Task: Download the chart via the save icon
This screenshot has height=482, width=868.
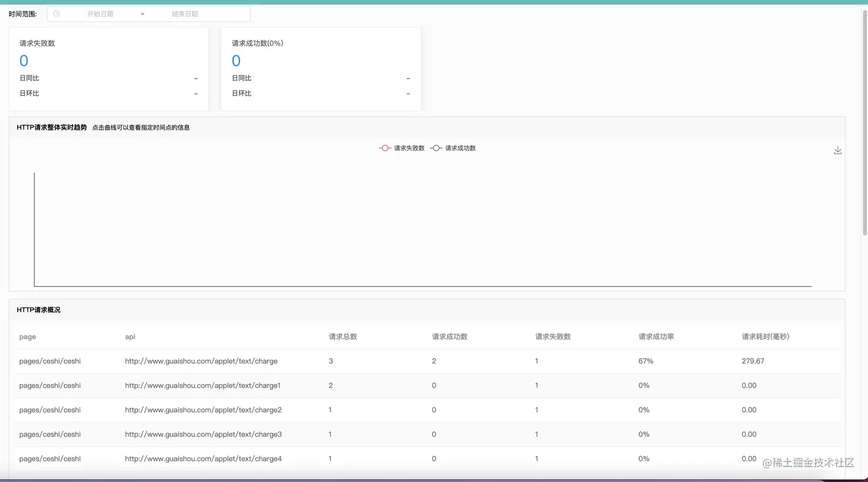Action: 838,150
